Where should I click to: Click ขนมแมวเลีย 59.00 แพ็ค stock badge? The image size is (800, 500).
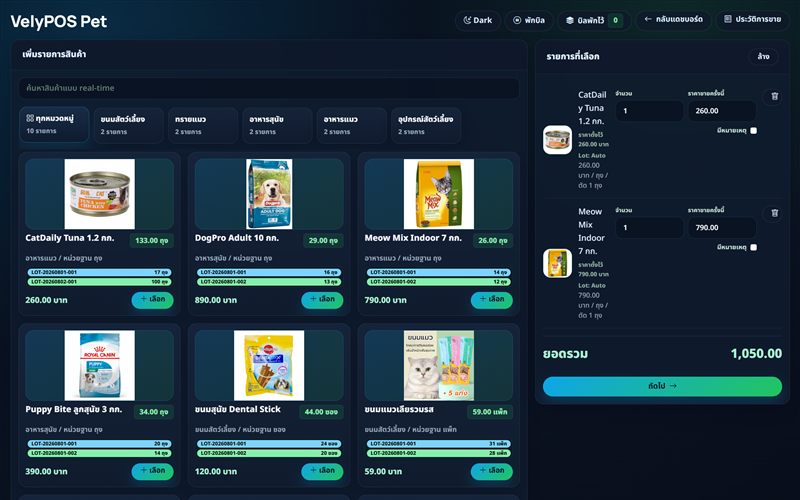490,412
